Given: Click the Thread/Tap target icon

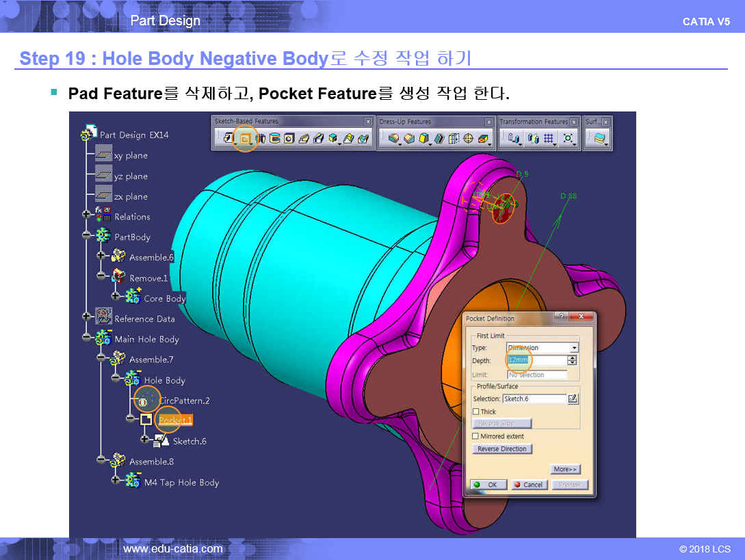Looking at the screenshot, I should [469, 139].
